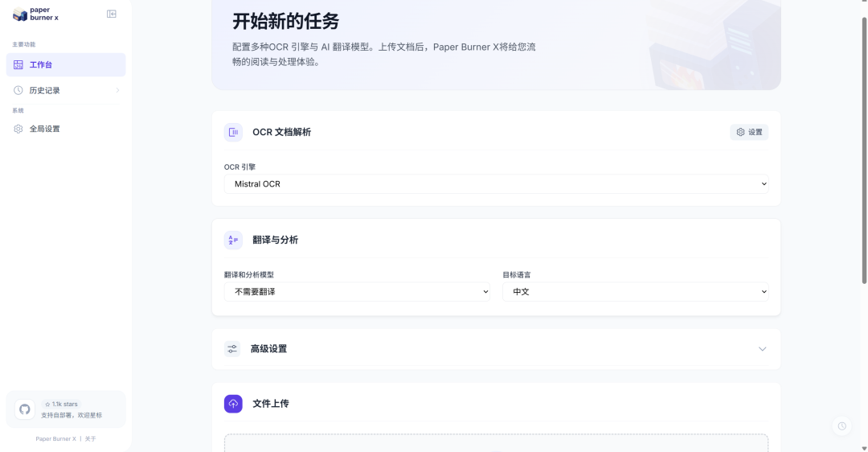Open 全局设置 global settings
The width and height of the screenshot is (868, 452).
point(66,129)
